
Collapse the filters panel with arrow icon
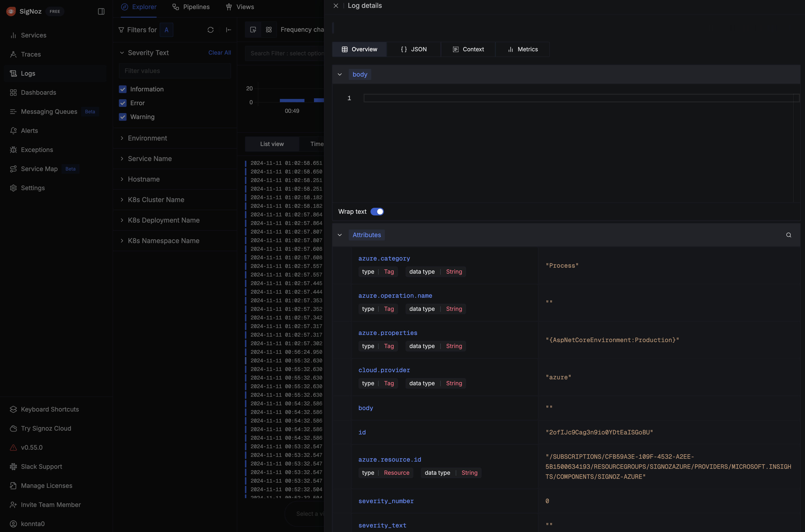(228, 30)
